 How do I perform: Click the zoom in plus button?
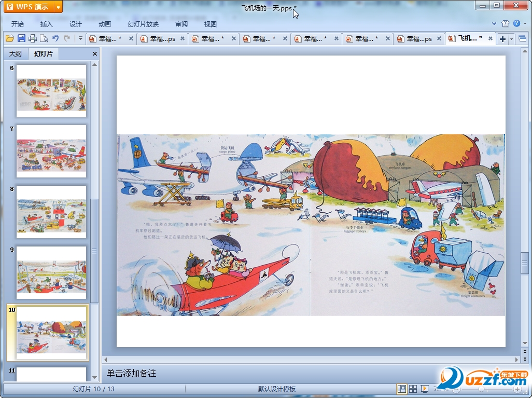[517, 389]
